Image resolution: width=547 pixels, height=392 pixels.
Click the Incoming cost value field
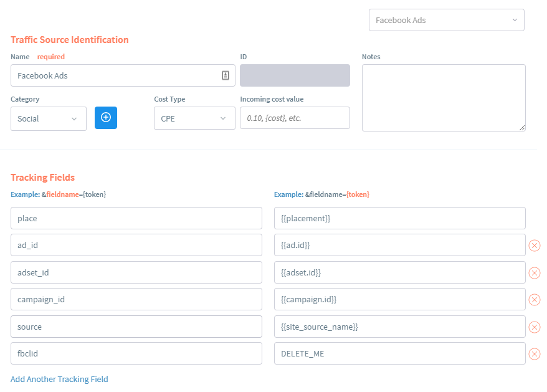click(x=295, y=118)
